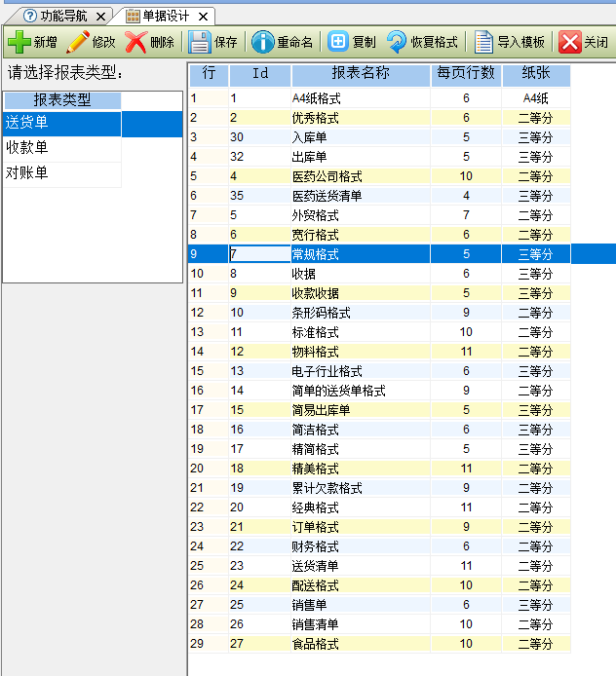Sort by 报表名称 column header
The image size is (616, 676).
pos(361,75)
